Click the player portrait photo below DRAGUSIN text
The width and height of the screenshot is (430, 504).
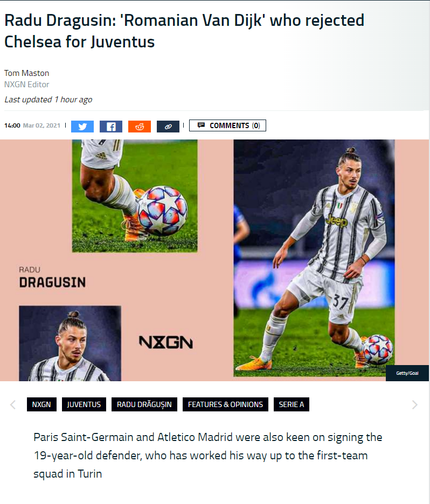70,344
